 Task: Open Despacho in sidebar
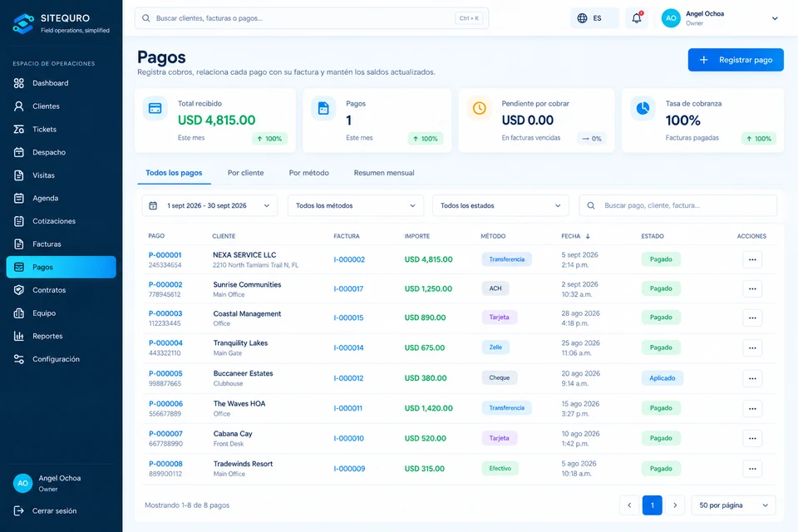(x=61, y=152)
